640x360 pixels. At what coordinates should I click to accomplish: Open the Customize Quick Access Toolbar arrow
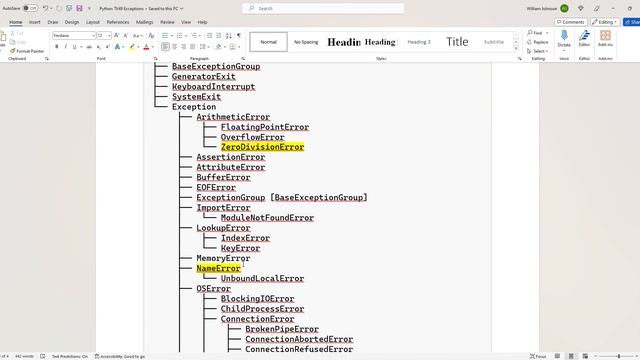click(89, 8)
